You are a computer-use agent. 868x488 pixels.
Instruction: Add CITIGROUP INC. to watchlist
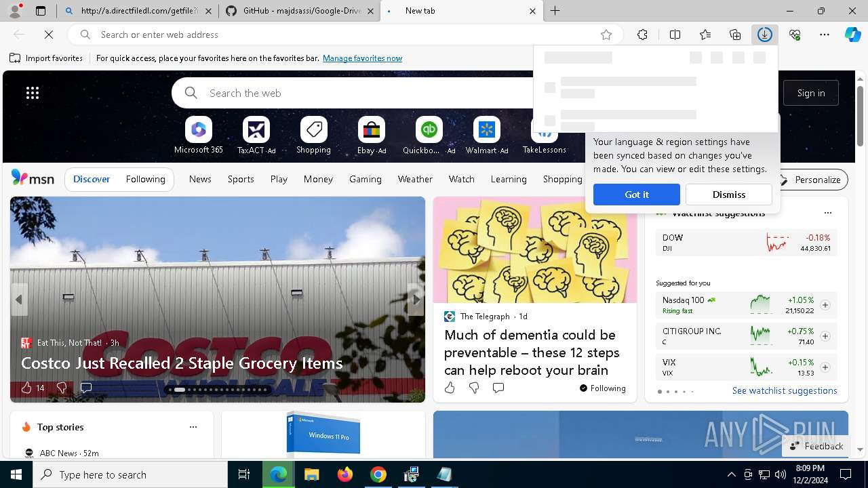point(825,336)
